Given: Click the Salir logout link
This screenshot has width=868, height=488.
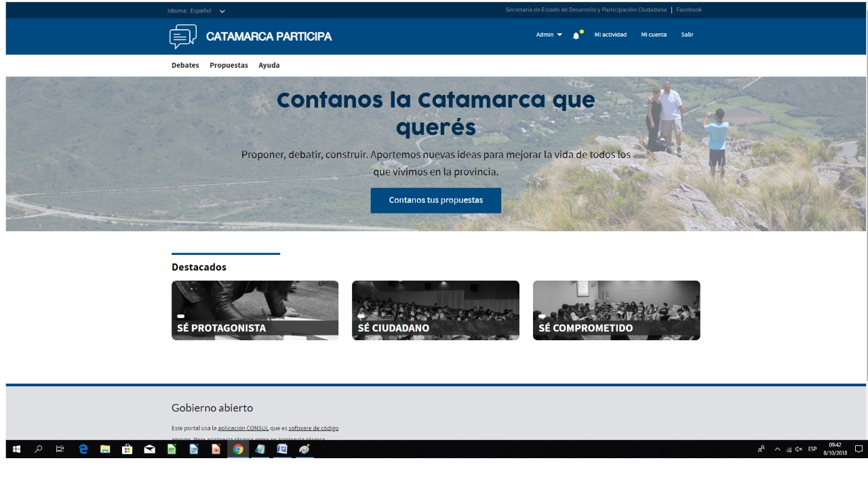Looking at the screenshot, I should coord(687,35).
